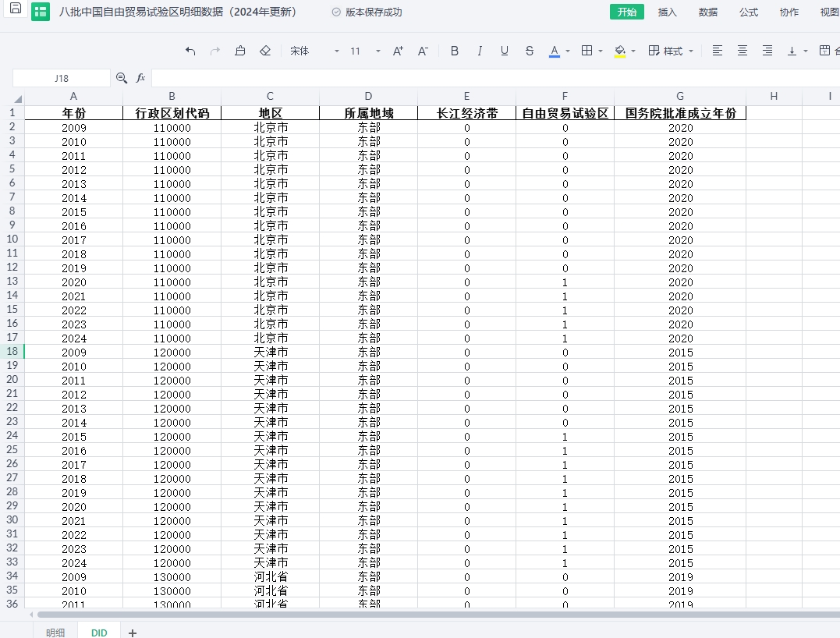Align text center
The image size is (840, 638).
click(743, 51)
